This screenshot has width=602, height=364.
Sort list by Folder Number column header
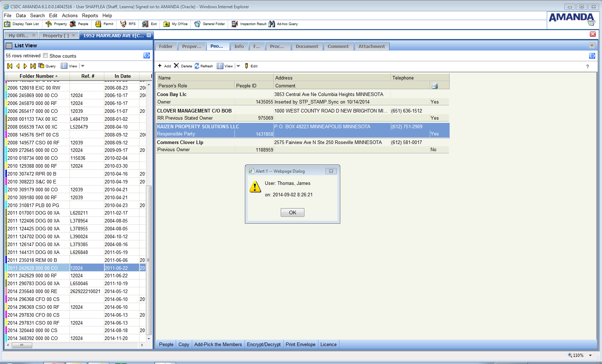click(37, 76)
